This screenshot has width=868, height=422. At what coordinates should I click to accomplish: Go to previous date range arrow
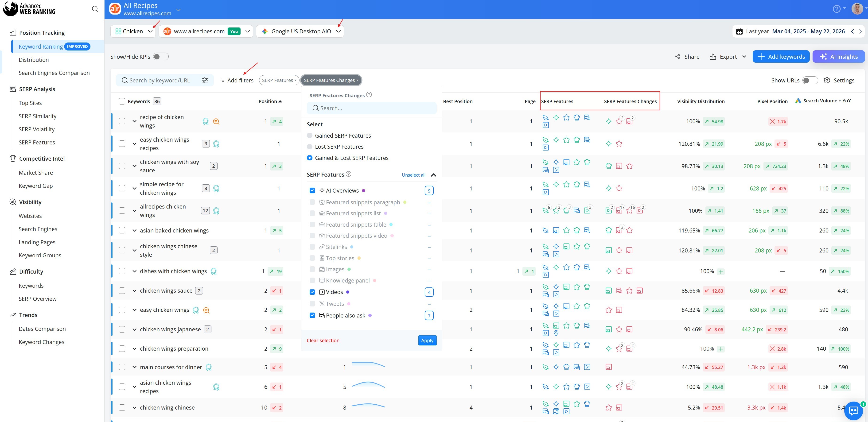pyautogui.click(x=852, y=31)
